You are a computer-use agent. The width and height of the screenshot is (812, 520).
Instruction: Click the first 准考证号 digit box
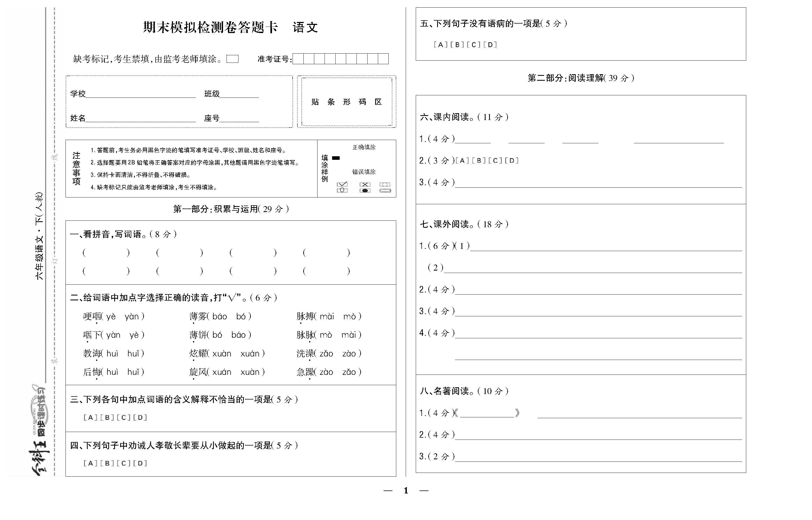pyautogui.click(x=298, y=59)
